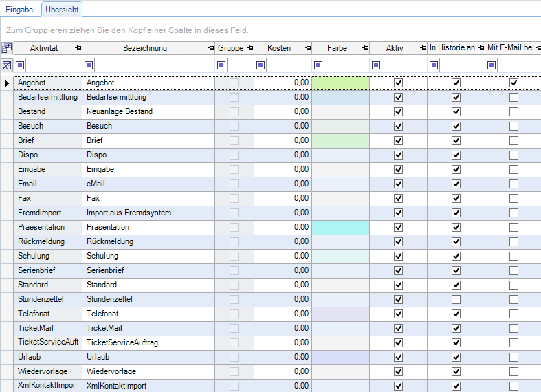Click the cyan color cell for Praesentation
541x392 pixels.
coord(340,227)
